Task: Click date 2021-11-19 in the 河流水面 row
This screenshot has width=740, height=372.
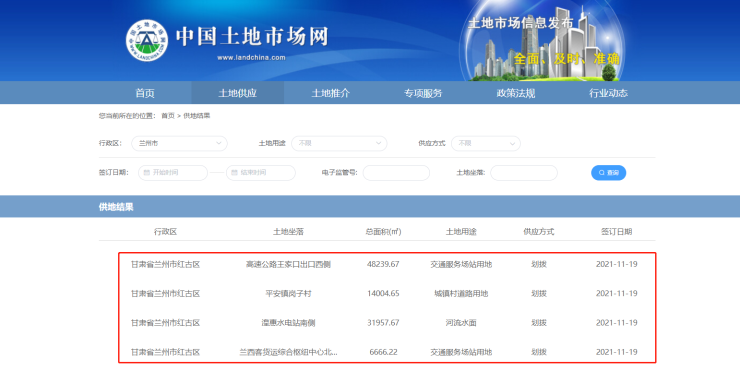Action: [616, 323]
